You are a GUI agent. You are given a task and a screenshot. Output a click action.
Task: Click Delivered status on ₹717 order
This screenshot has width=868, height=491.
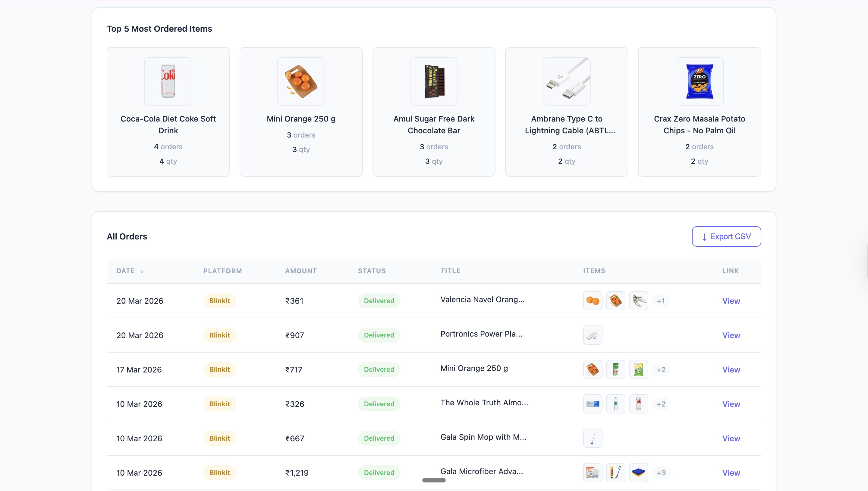[379, 369]
